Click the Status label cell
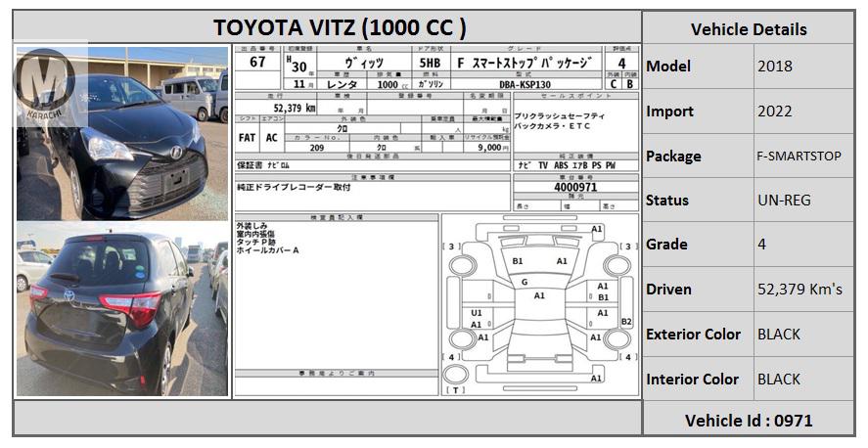 tap(699, 201)
